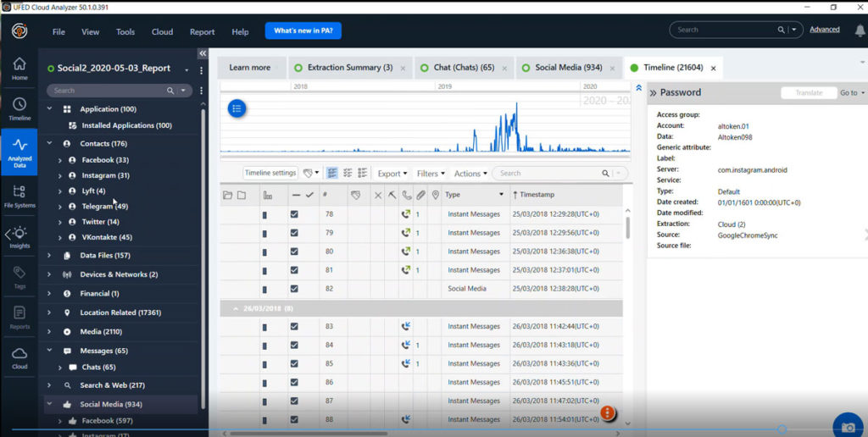Viewport: 868px width, 437px height.
Task: Click the tag icon in timeline toolbar
Action: [x=309, y=173]
